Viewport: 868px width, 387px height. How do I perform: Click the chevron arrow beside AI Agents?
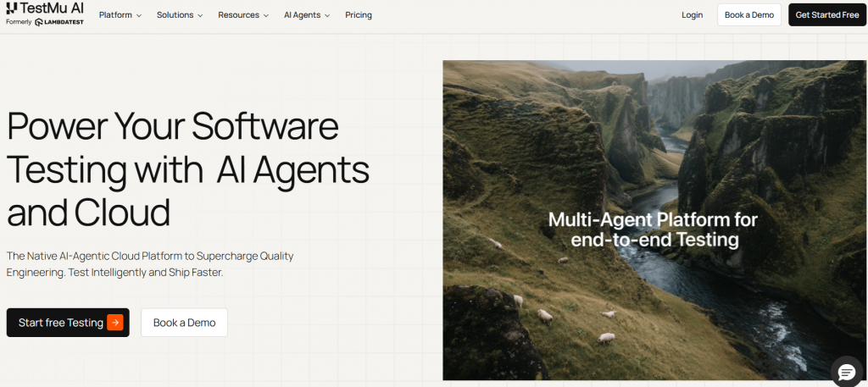(x=327, y=15)
